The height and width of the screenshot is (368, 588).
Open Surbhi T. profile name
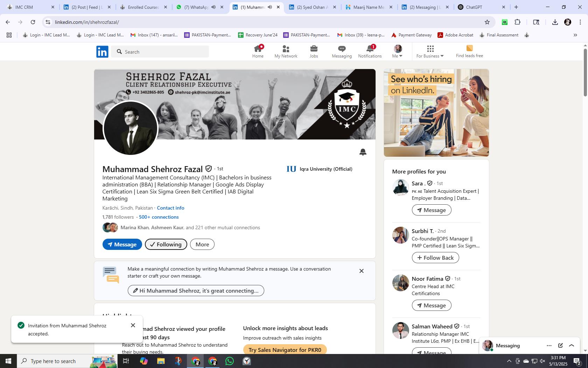coord(422,231)
